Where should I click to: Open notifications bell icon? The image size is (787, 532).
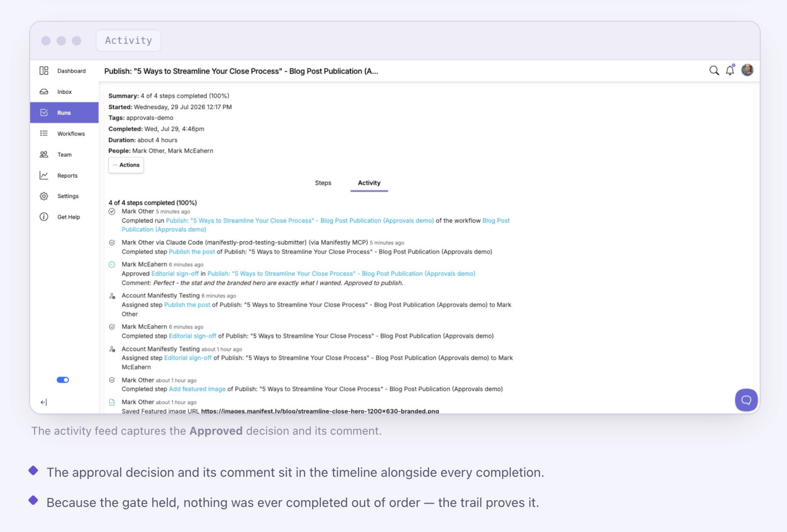[730, 70]
